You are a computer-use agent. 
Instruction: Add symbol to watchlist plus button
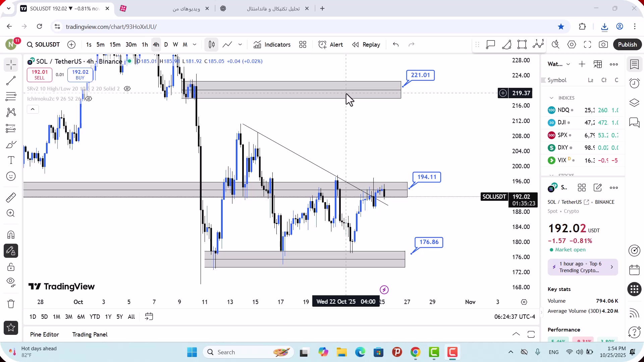(582, 64)
